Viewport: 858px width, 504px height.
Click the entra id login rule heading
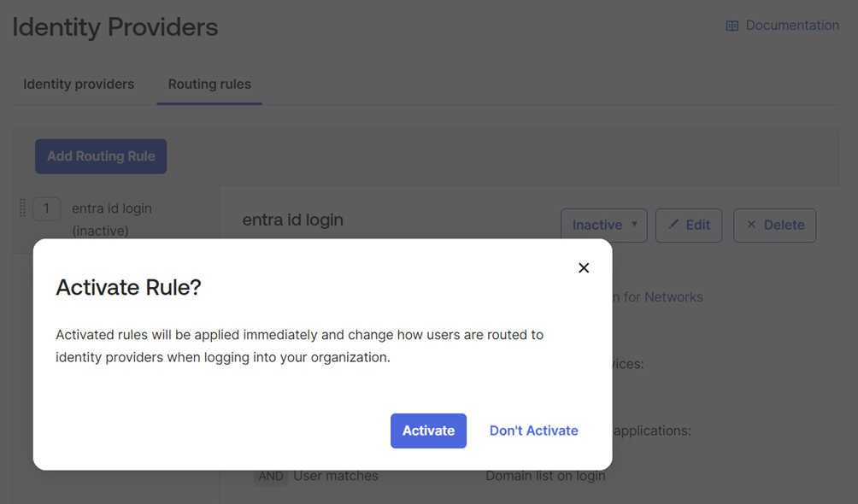293,220
